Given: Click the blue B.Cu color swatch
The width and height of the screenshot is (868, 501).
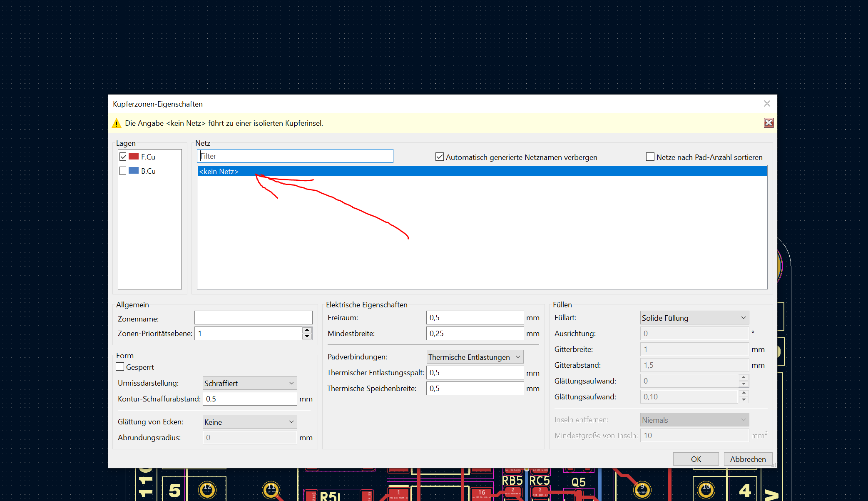Looking at the screenshot, I should [134, 170].
